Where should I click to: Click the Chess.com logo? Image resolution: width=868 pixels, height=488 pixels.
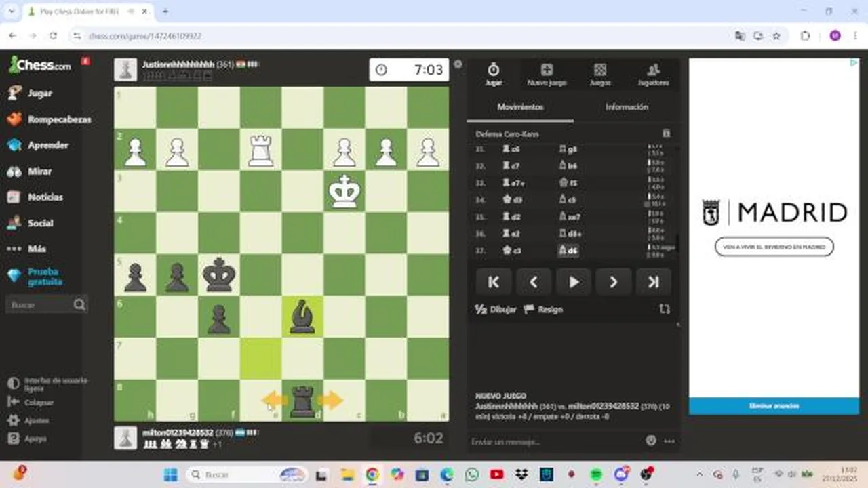(x=39, y=65)
